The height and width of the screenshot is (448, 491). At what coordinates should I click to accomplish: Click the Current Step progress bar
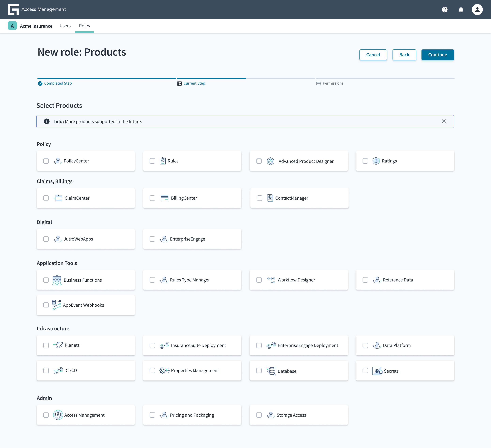click(246, 78)
